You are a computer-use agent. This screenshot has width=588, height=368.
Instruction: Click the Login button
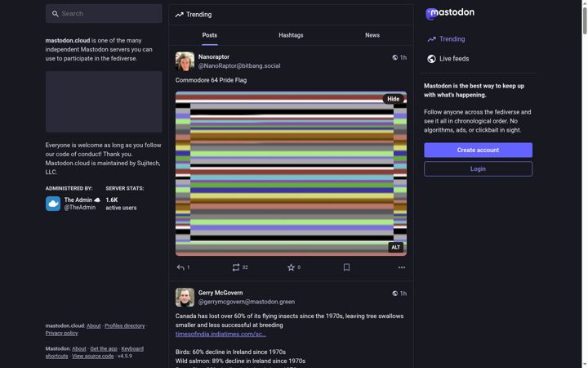478,169
